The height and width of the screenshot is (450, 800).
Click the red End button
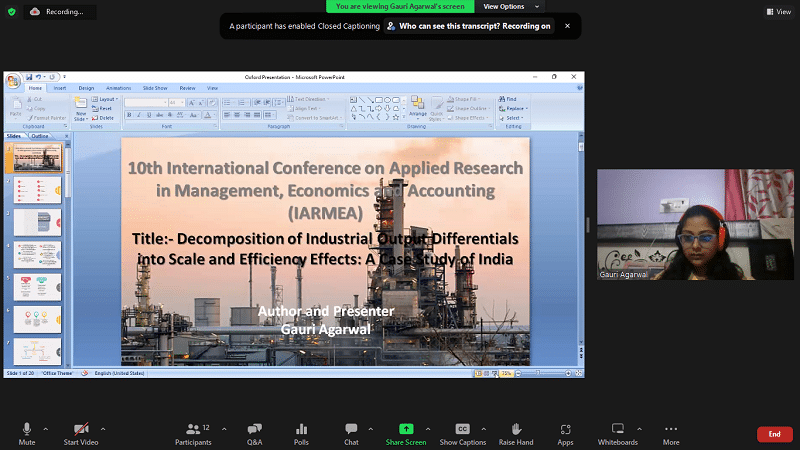point(773,434)
